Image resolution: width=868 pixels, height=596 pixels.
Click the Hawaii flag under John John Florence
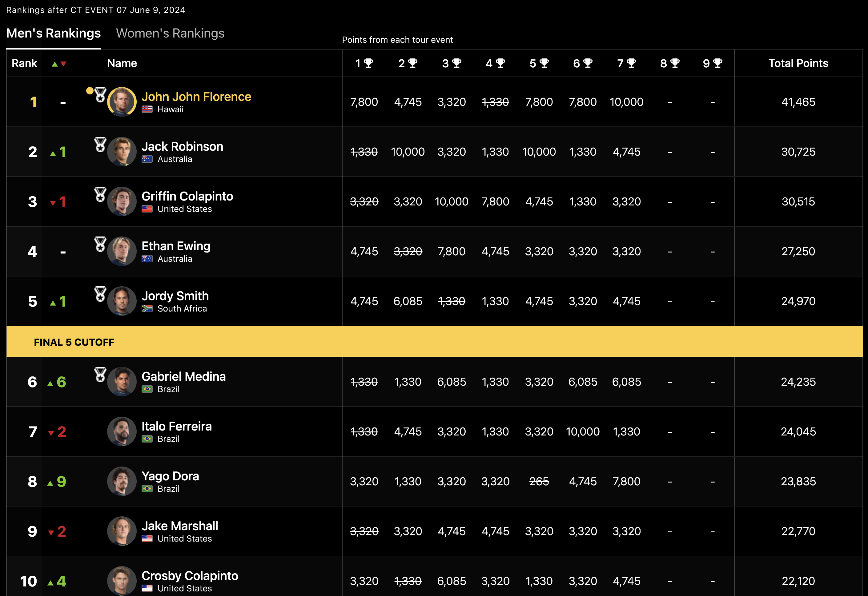147,109
